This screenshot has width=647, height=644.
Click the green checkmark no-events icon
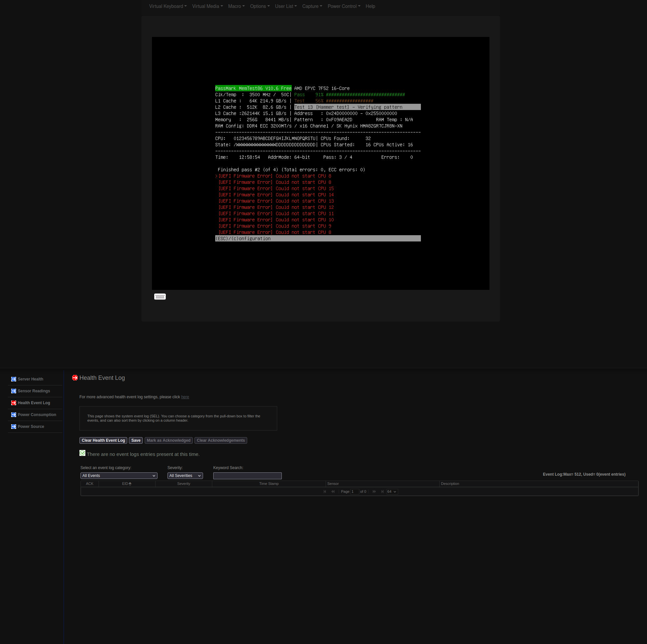tap(82, 453)
